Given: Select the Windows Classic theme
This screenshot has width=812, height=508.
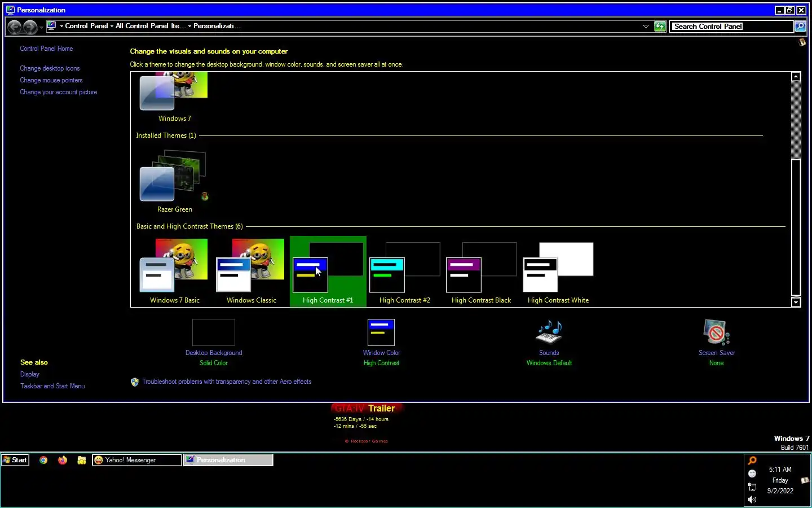Looking at the screenshot, I should pos(251,272).
